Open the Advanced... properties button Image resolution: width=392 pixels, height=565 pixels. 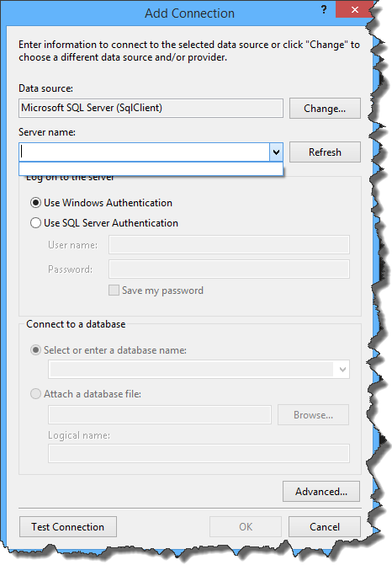click(321, 492)
